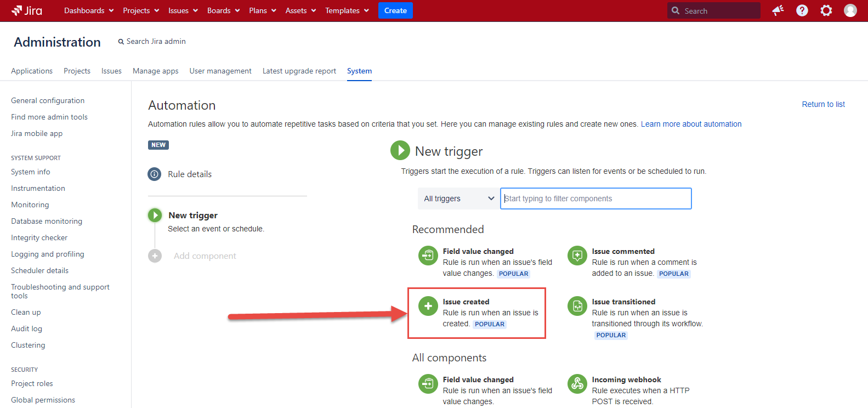Image resolution: width=868 pixels, height=408 pixels.
Task: Open Audit log in the sidebar
Action: coord(26,328)
